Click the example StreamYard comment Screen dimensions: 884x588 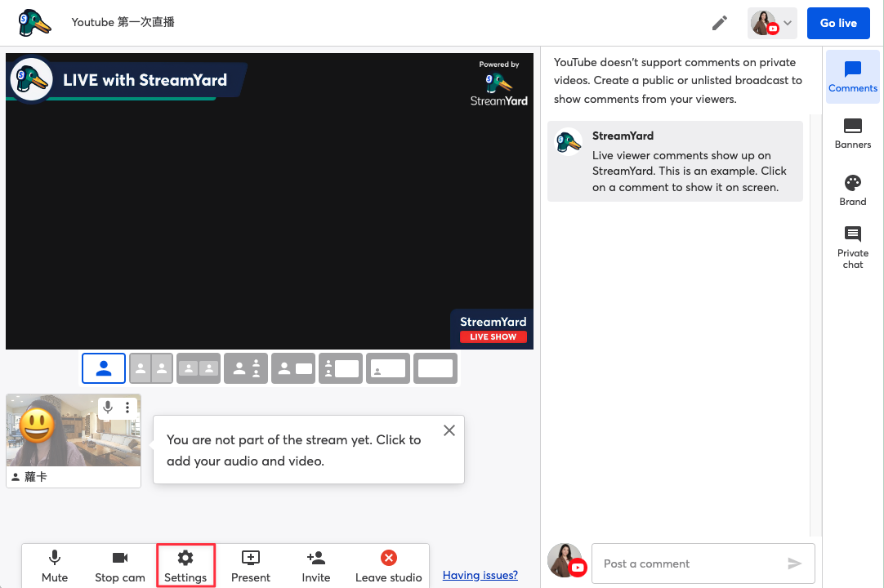[x=675, y=161]
